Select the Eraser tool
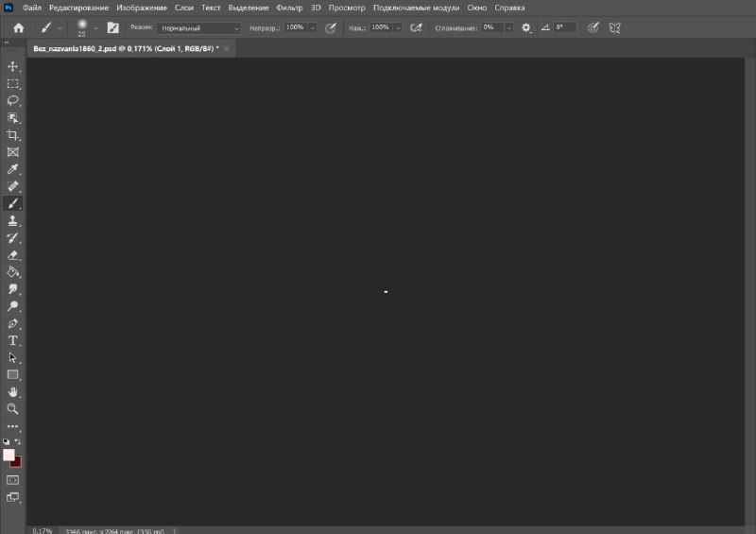The height and width of the screenshot is (534, 756). (x=13, y=254)
